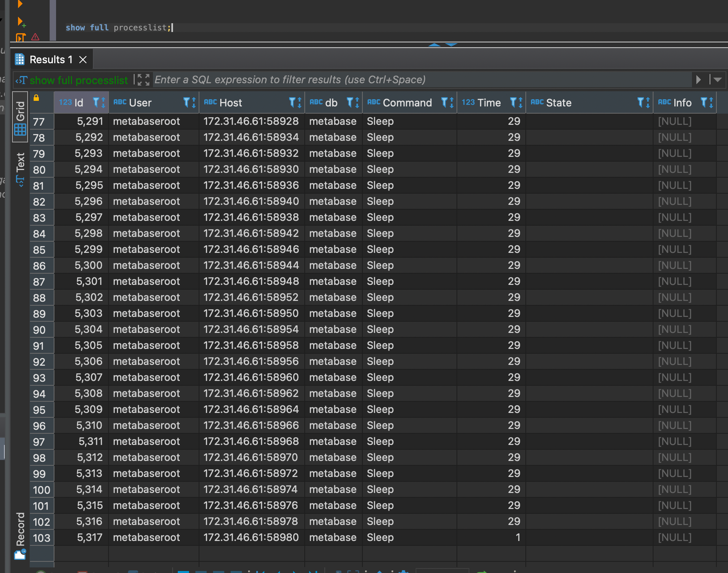
Task: Expand the filter panel with the four-arrows icon
Action: [x=143, y=80]
